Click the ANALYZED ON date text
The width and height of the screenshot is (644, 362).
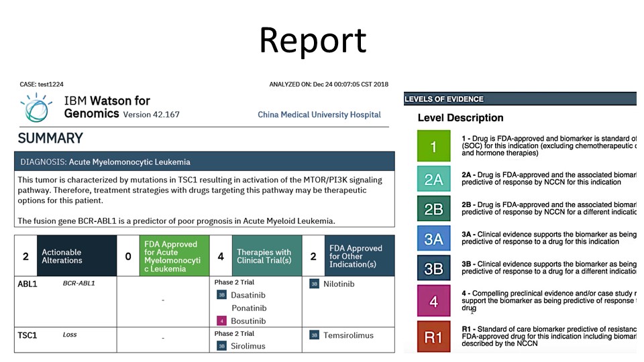(329, 84)
